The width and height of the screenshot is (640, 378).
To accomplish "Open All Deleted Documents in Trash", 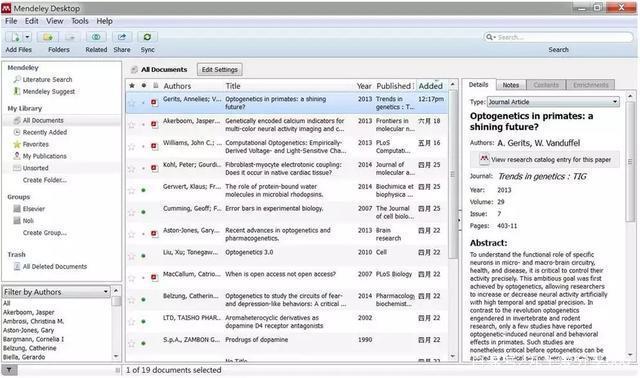I will (x=55, y=267).
